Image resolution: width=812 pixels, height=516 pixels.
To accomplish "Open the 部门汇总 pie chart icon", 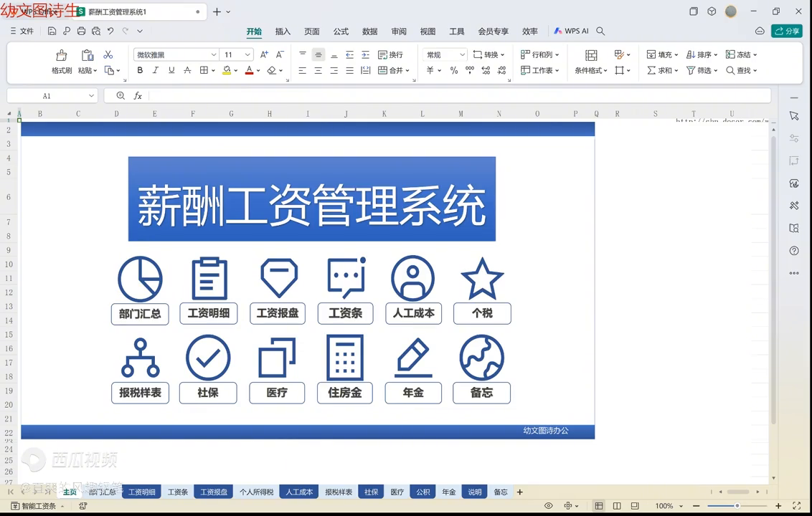I will pyautogui.click(x=140, y=279).
